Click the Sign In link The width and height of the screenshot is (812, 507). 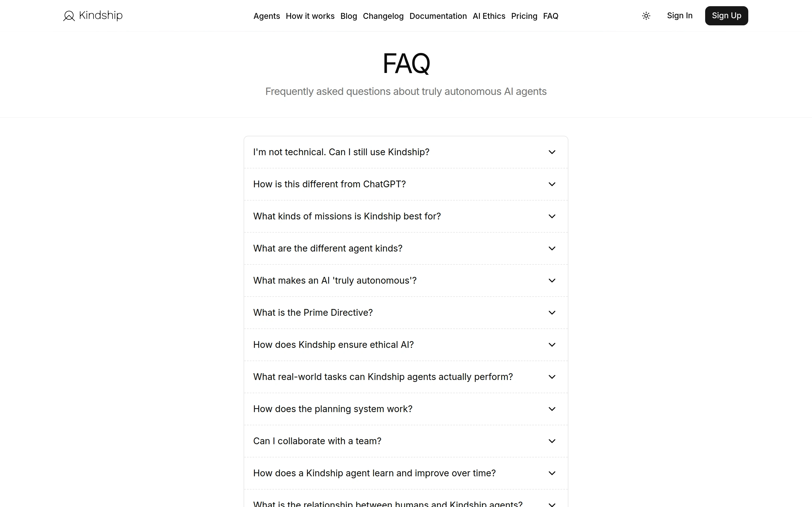click(x=679, y=16)
